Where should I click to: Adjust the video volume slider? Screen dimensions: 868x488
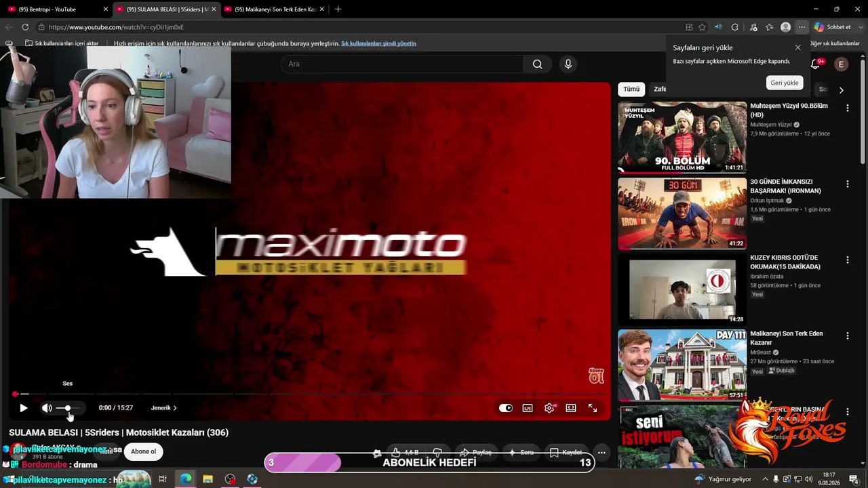pos(68,408)
